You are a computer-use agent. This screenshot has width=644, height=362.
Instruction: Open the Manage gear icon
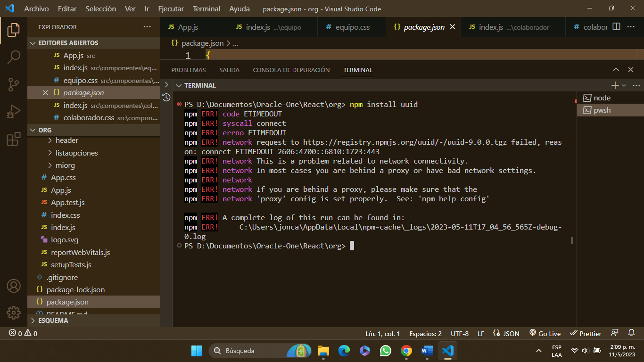[x=14, y=313]
